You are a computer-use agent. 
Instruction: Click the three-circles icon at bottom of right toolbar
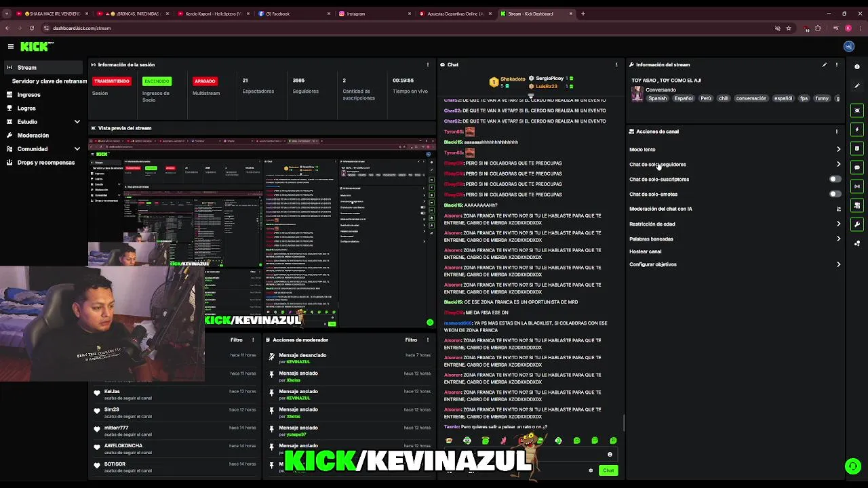[857, 243]
